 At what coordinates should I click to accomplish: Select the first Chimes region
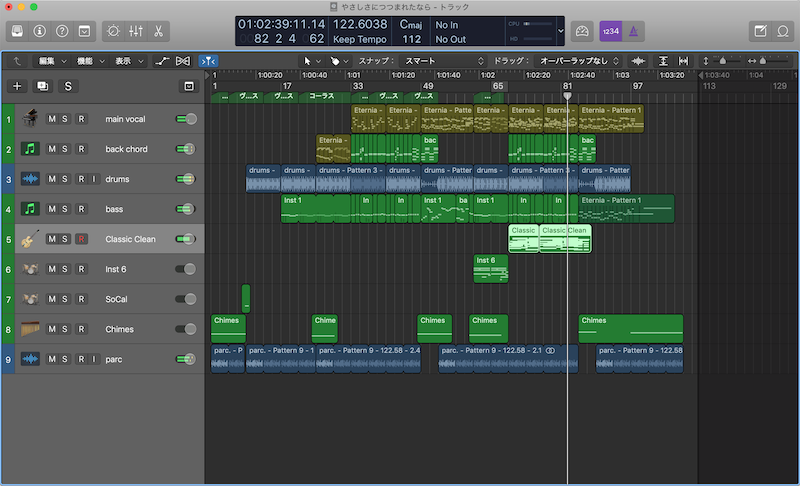point(228,329)
